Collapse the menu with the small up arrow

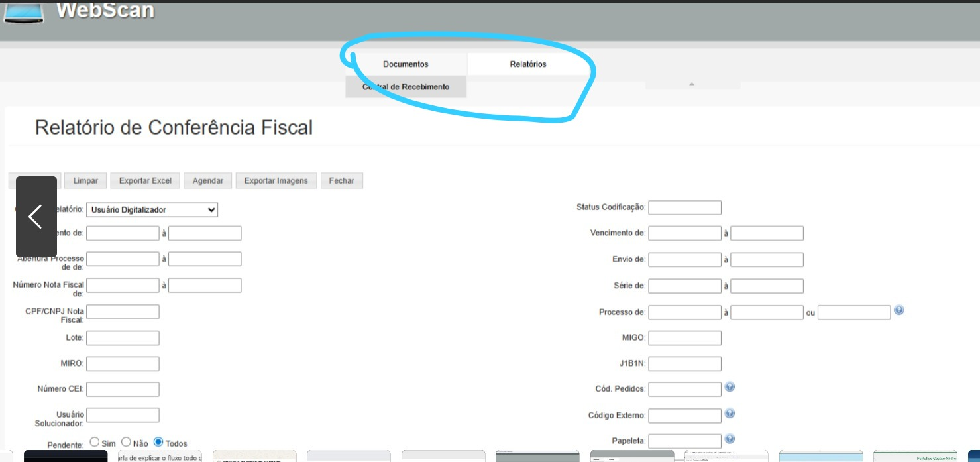click(x=692, y=84)
